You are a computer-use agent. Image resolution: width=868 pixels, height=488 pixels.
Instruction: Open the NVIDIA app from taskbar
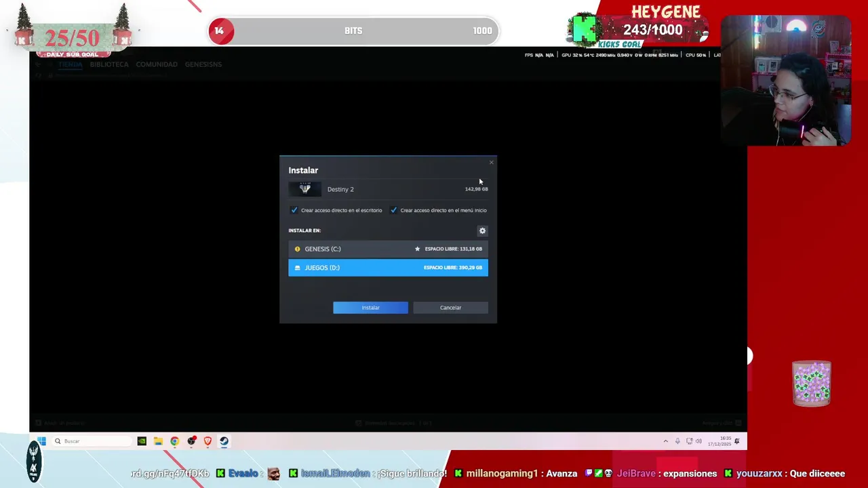pyautogui.click(x=142, y=441)
